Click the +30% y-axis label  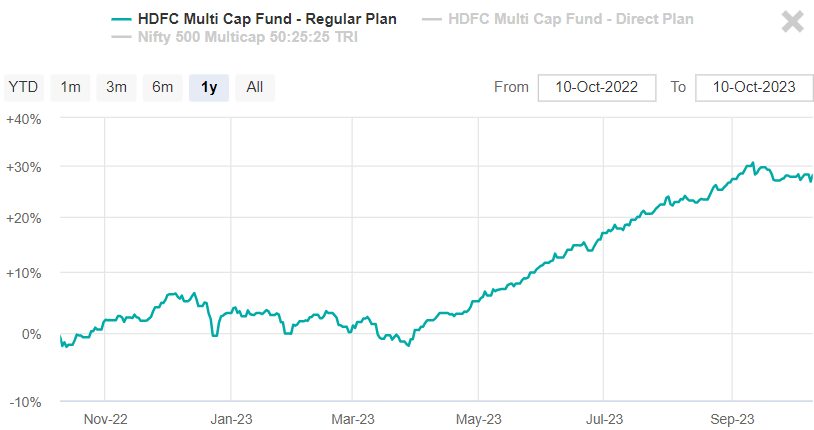click(x=23, y=166)
